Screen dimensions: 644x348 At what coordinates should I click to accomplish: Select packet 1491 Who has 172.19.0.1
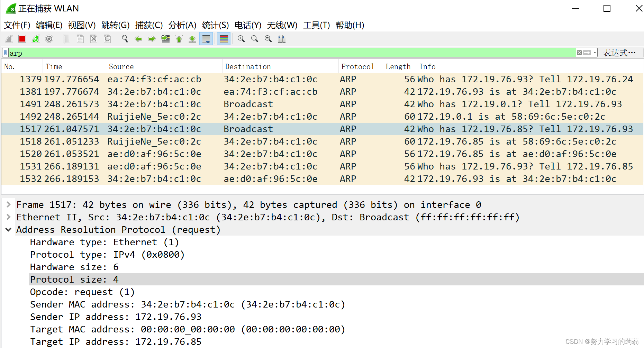click(322, 104)
